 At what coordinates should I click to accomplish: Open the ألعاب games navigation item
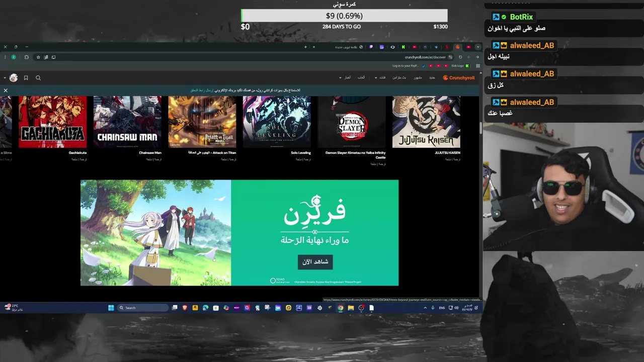(x=361, y=77)
